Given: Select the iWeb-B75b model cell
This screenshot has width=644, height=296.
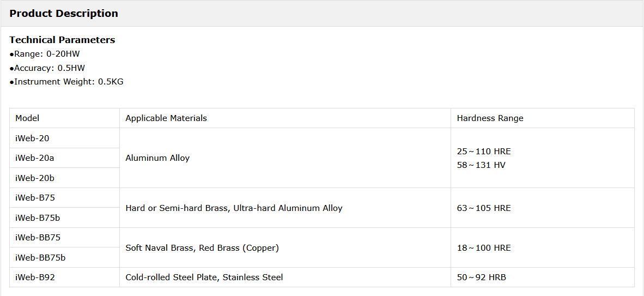Looking at the screenshot, I should point(38,218).
